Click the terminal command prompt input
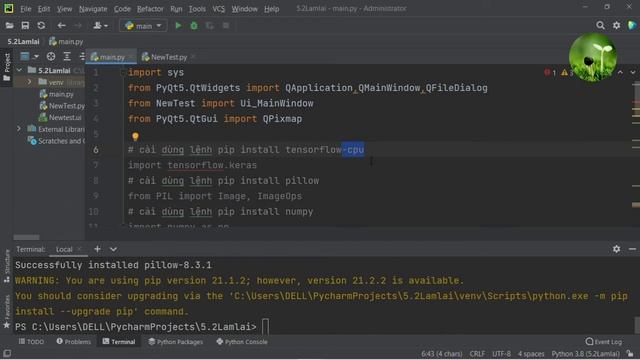640x360 pixels. point(265,327)
